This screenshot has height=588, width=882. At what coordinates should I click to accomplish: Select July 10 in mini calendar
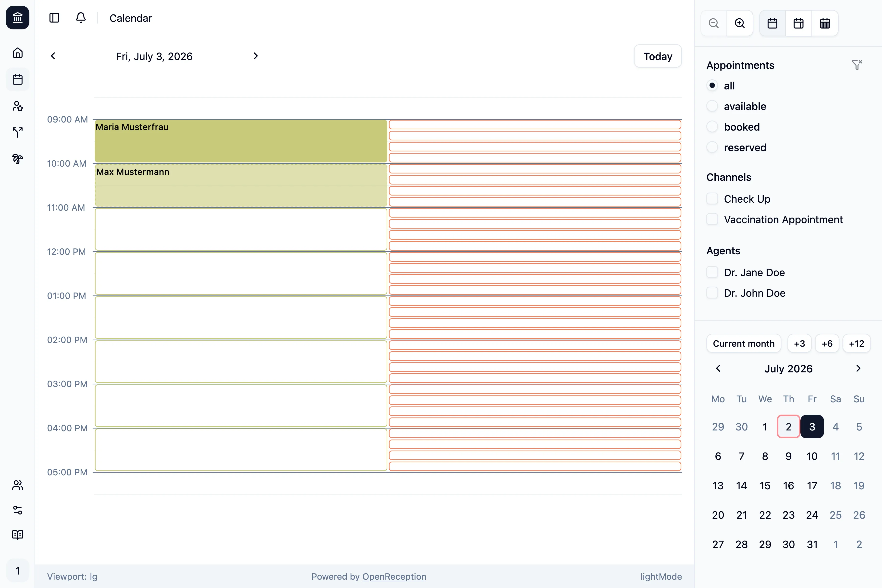coord(812,456)
